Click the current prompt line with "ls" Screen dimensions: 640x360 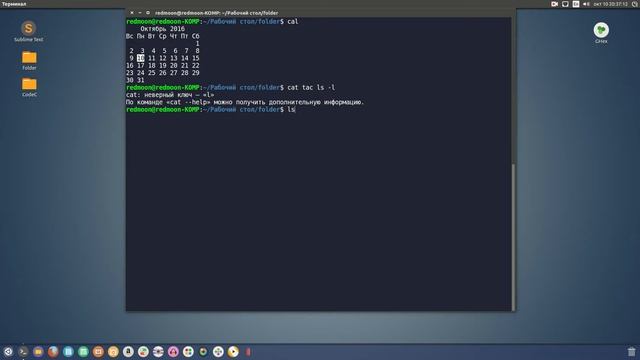[x=210, y=109]
